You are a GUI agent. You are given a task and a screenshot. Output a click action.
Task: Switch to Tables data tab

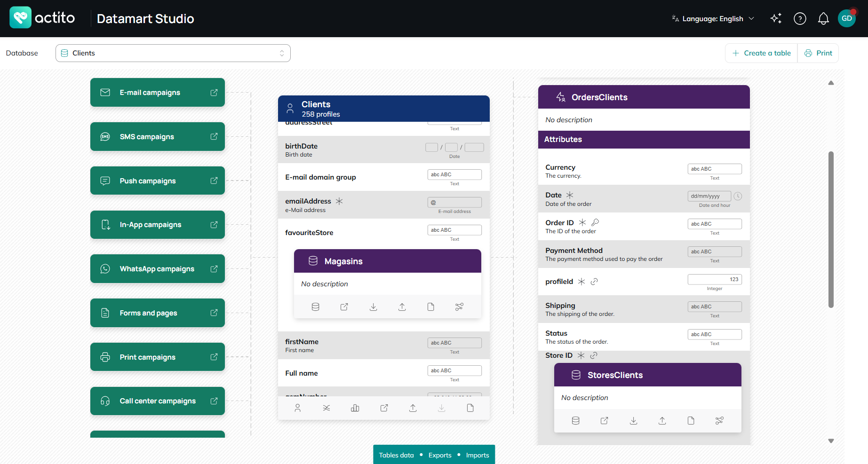click(396, 455)
